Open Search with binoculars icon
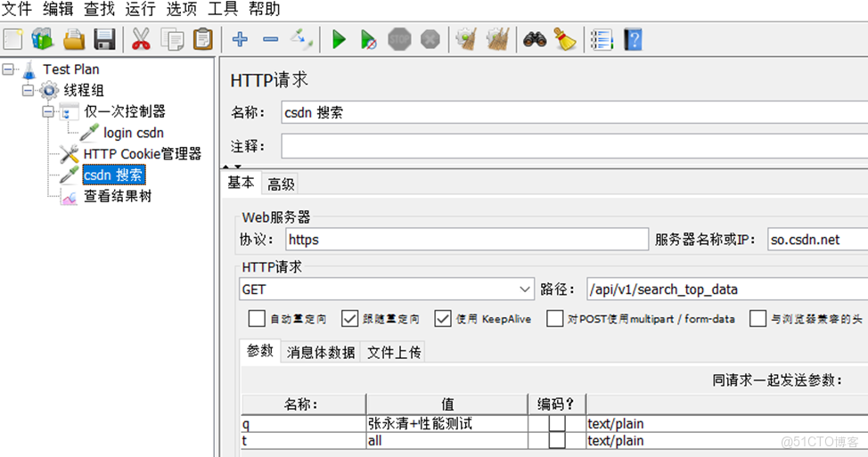The height and width of the screenshot is (457, 868). (535, 39)
